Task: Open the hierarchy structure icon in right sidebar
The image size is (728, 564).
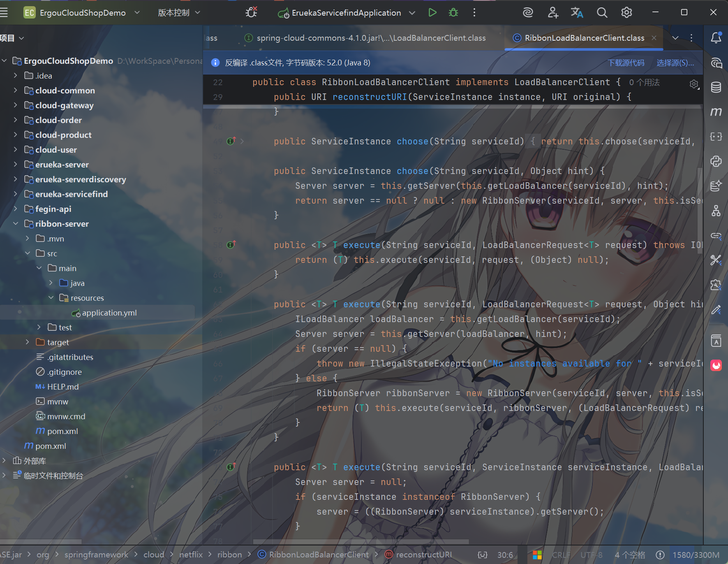Action: click(x=716, y=211)
